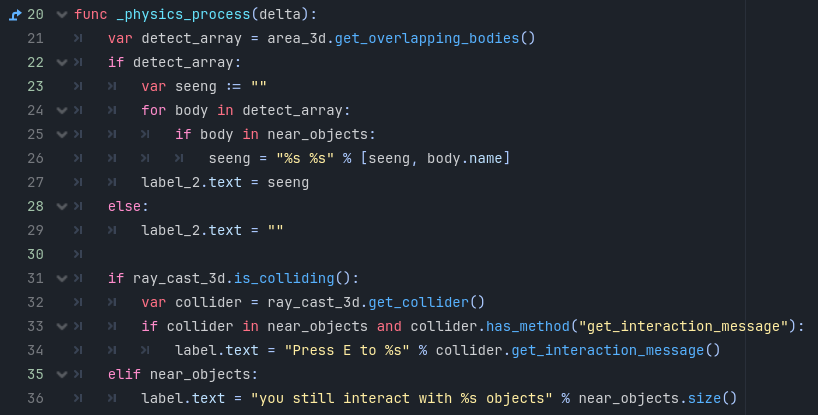Collapse the _physics_process function at line 20
This screenshot has height=415, width=818.
pos(62,15)
